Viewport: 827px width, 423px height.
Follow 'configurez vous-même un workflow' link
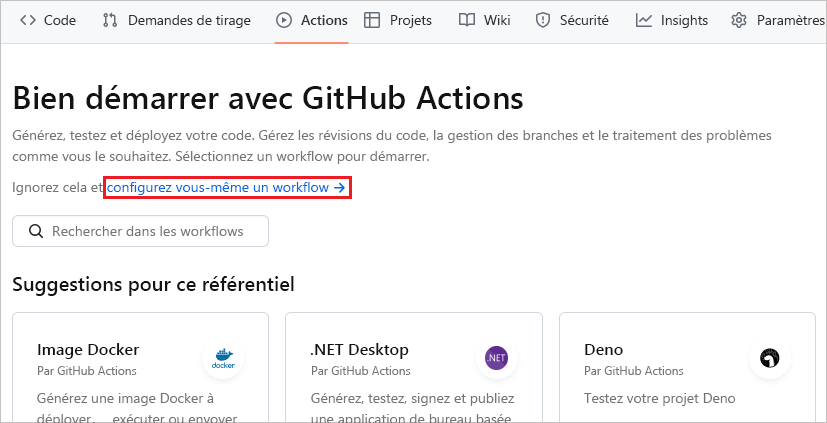tap(227, 187)
